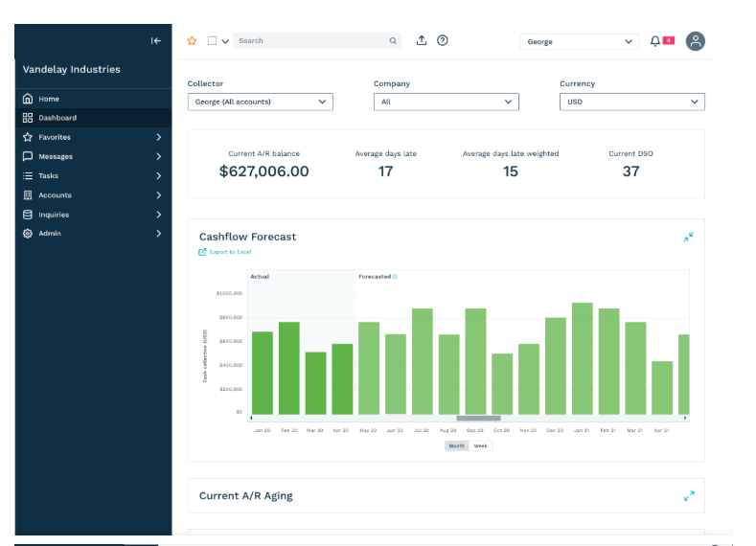Viewport: 756px width, 546px height.
Task: Open the Collector dropdown
Action: click(261, 102)
